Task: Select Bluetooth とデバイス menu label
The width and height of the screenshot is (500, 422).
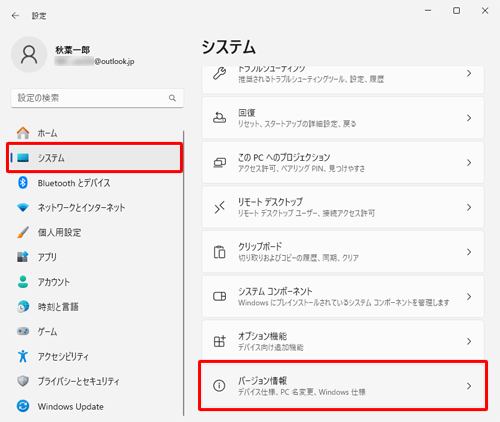Action: [74, 183]
